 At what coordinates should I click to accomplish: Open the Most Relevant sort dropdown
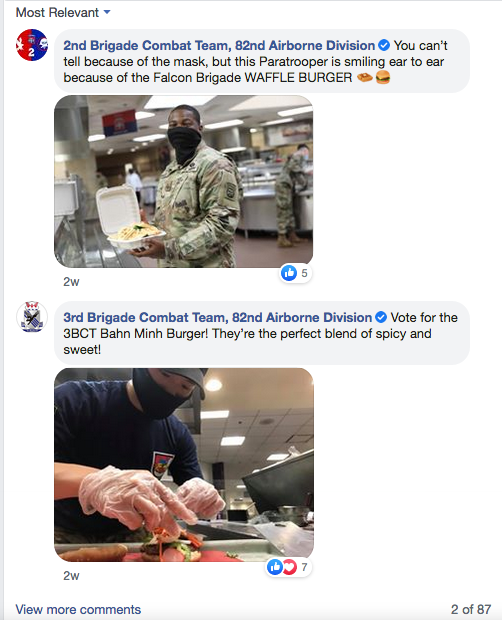coord(63,13)
